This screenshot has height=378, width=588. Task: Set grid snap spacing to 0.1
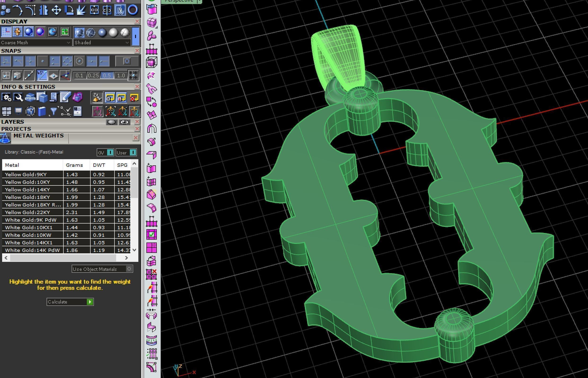(x=79, y=75)
